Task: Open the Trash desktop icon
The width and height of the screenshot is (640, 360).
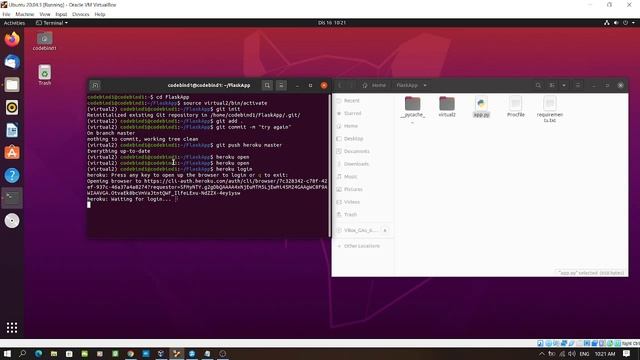Action: point(44,75)
